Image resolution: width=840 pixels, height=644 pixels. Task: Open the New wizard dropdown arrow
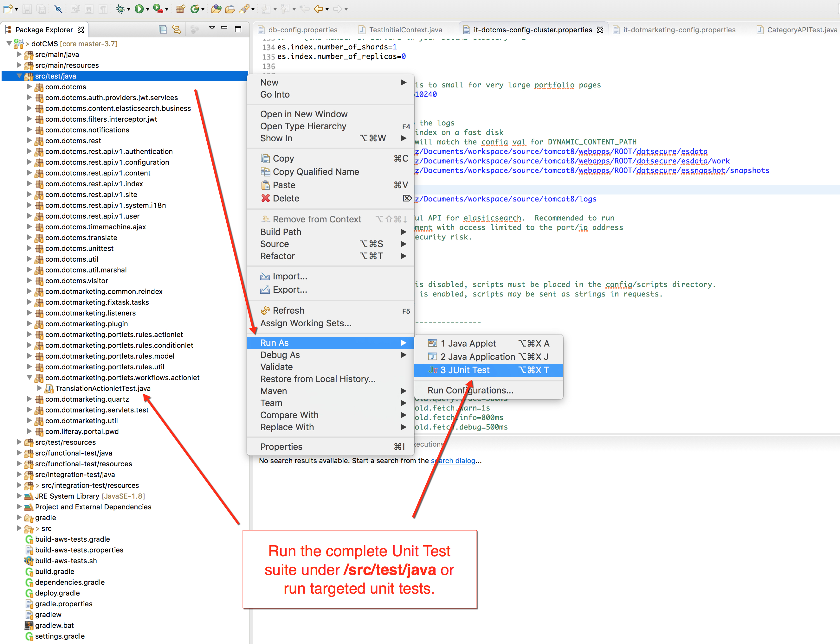click(x=16, y=10)
